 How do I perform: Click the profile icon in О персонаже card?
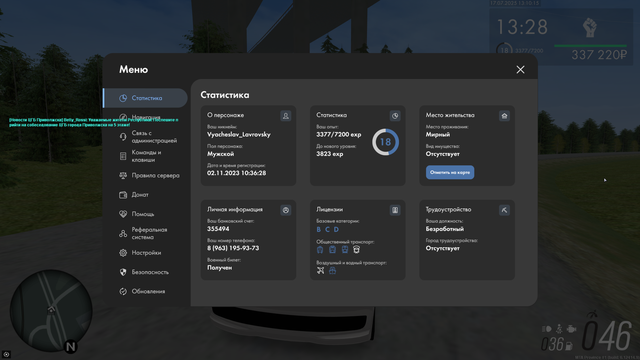coord(286,116)
